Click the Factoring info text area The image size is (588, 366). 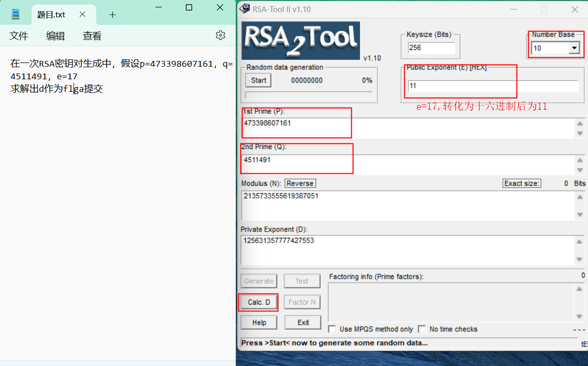point(451,302)
